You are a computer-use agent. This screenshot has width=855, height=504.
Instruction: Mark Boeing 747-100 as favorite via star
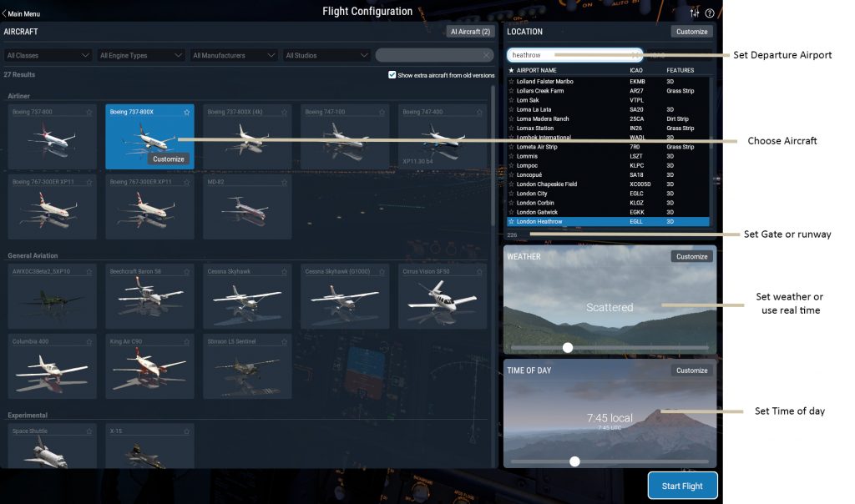pyautogui.click(x=382, y=113)
